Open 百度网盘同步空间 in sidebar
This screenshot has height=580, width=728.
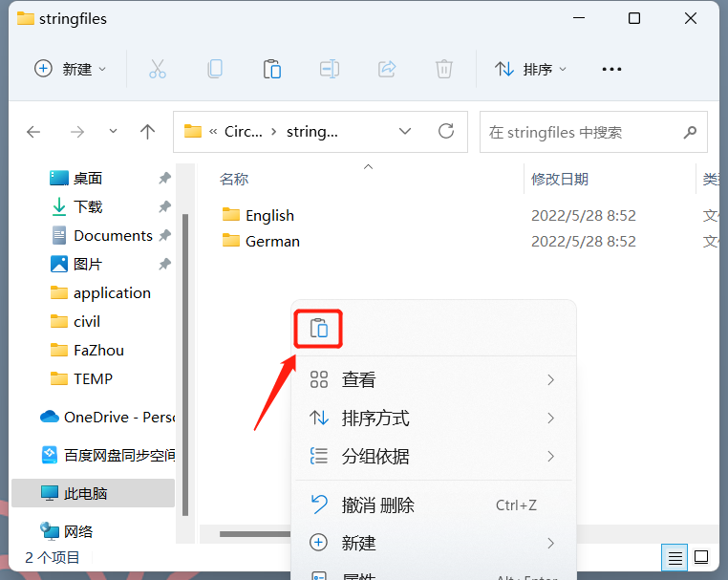click(x=108, y=455)
